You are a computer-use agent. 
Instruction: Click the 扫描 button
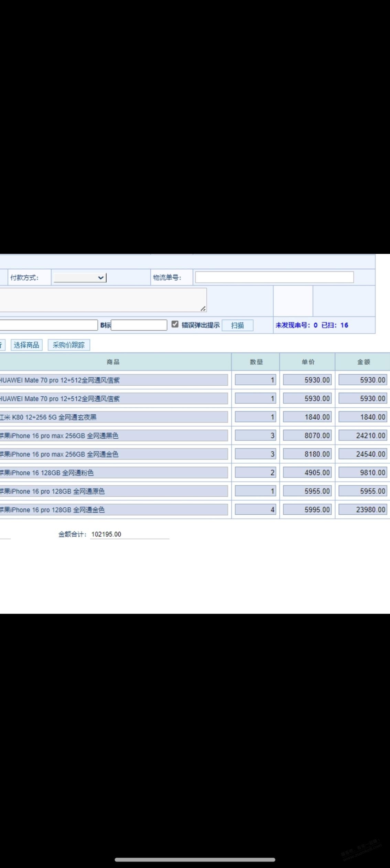point(238,325)
